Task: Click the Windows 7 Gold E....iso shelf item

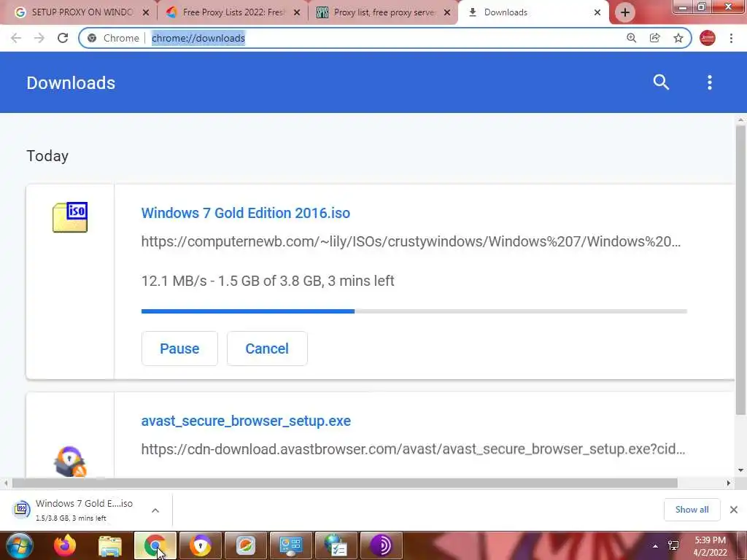Action: tap(85, 510)
